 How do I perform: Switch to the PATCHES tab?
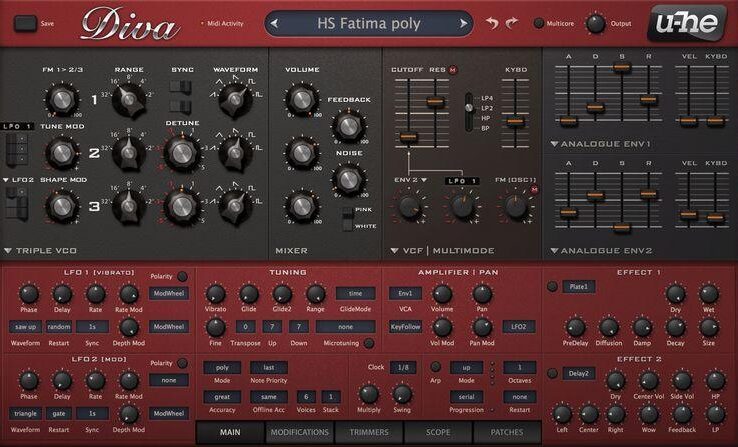[x=507, y=432]
